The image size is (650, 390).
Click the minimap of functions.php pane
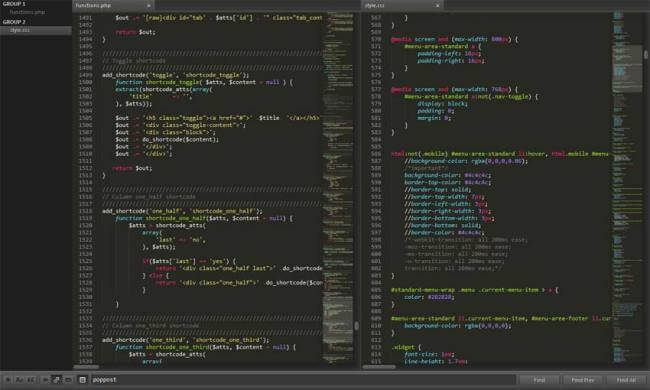tap(338, 189)
